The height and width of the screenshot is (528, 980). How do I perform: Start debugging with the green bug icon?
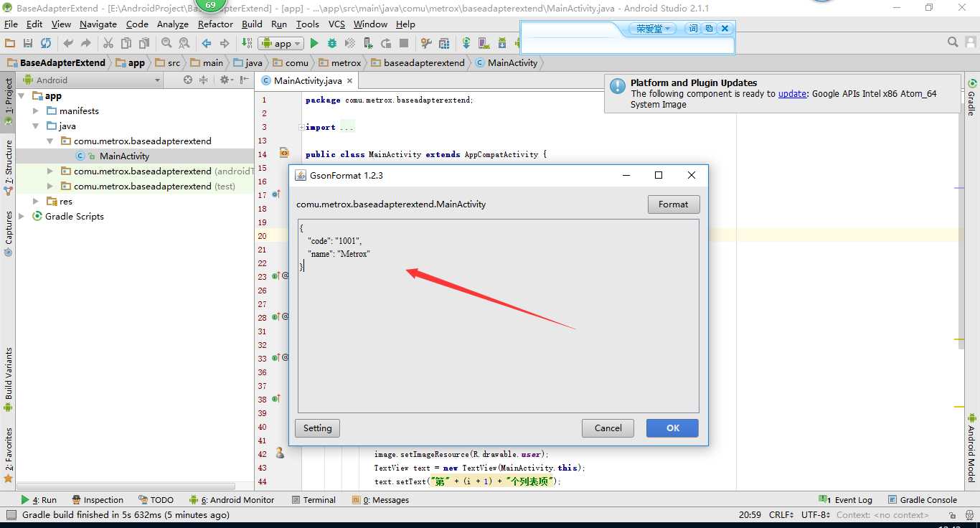tap(332, 43)
